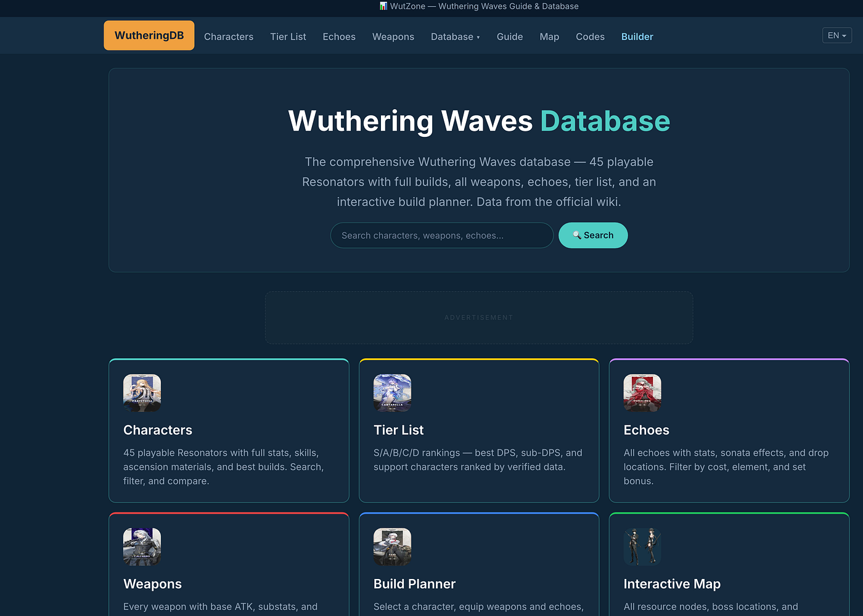Viewport: 863px width, 616px height.
Task: Click the Interactive Map card icon
Action: click(642, 547)
